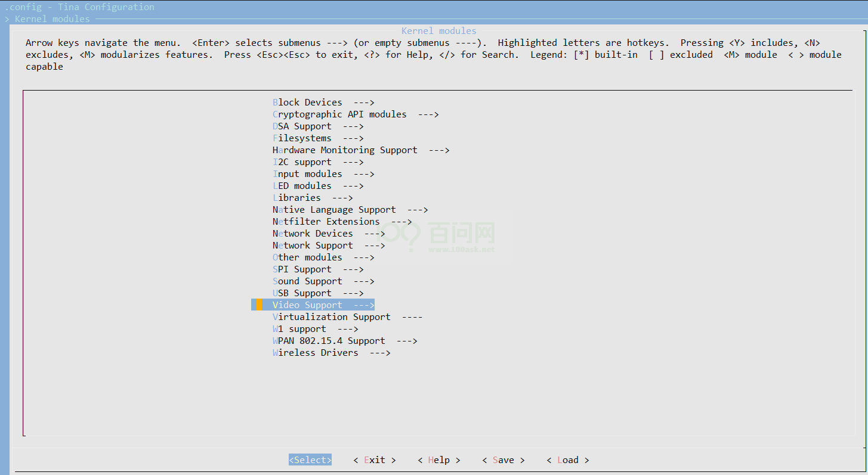Click the .config - Tina Configuration title

79,7
